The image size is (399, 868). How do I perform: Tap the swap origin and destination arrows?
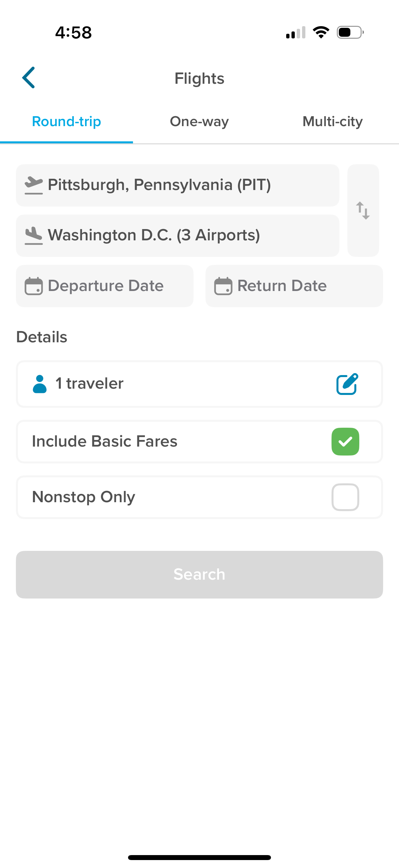(x=363, y=211)
